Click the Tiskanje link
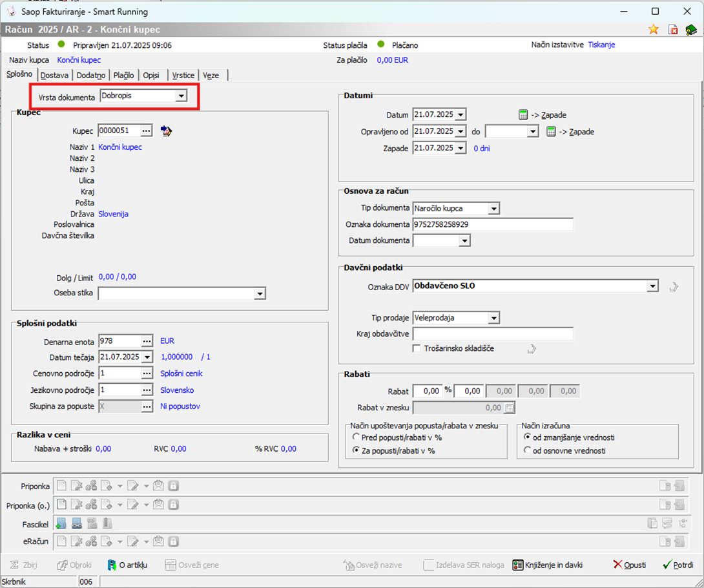704x588 pixels. (x=602, y=45)
